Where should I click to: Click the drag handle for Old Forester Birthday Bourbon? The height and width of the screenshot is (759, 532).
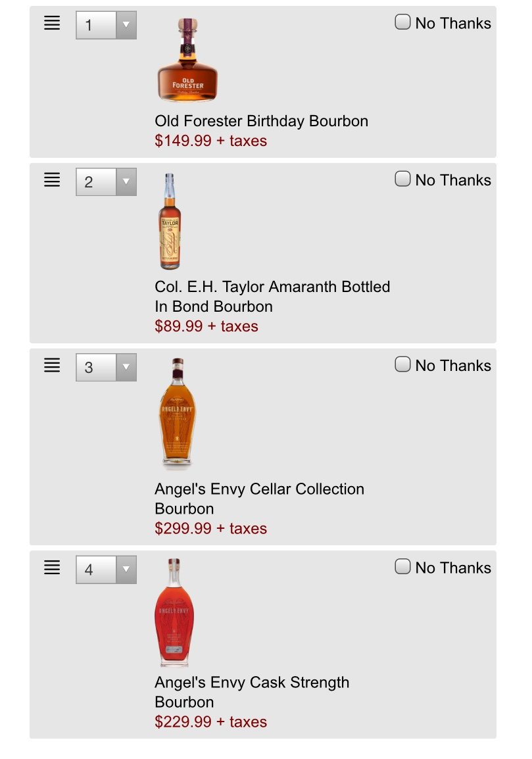53,23
